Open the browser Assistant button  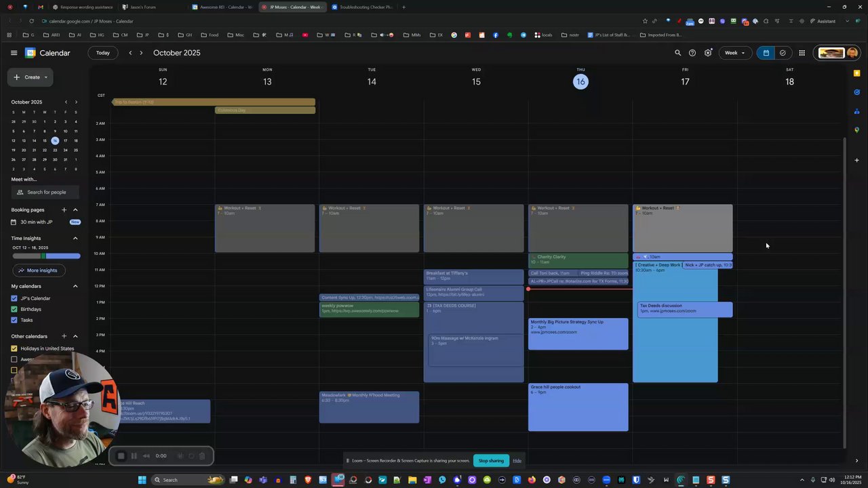pos(822,21)
